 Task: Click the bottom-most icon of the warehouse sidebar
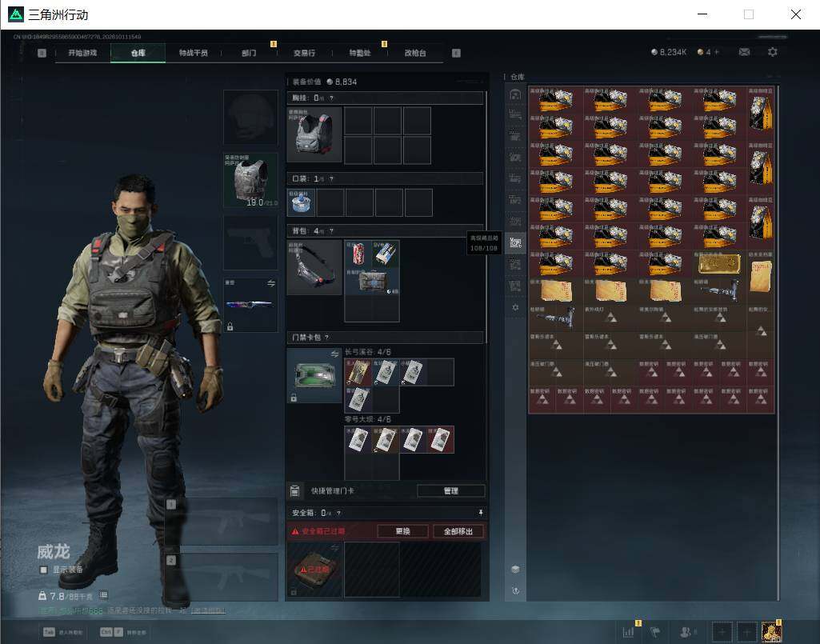coord(515,590)
